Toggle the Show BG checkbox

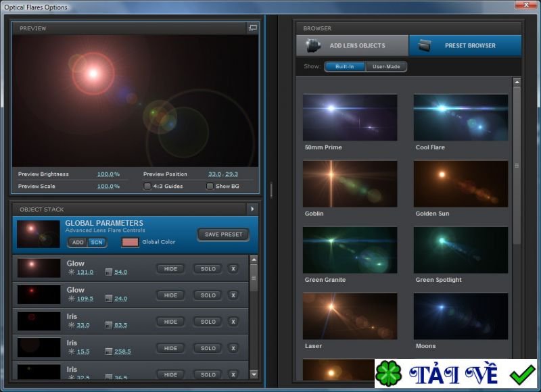[210, 186]
